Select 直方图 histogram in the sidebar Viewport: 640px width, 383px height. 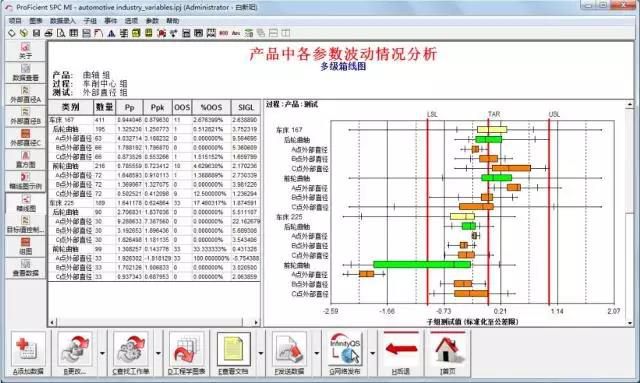[25, 160]
